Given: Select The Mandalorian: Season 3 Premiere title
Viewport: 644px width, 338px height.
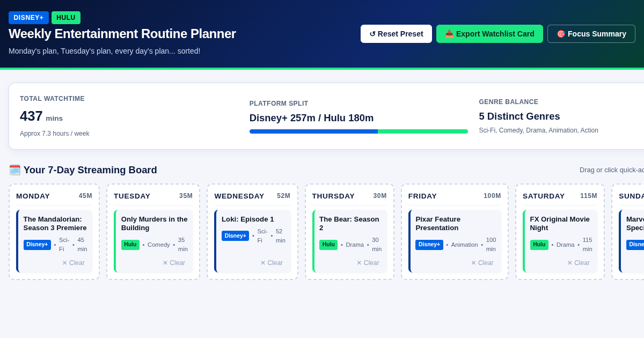Looking at the screenshot, I should 55,224.
